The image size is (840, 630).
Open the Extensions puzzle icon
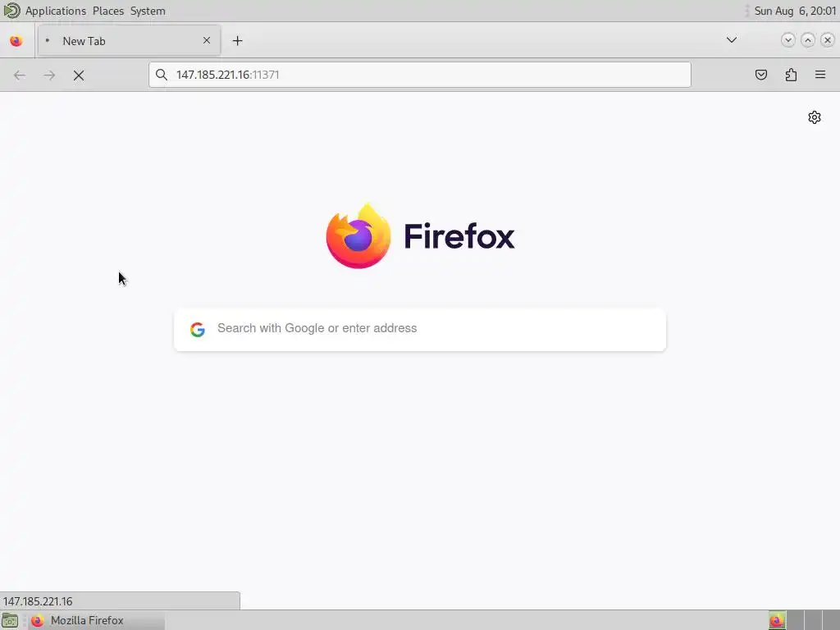click(x=791, y=75)
